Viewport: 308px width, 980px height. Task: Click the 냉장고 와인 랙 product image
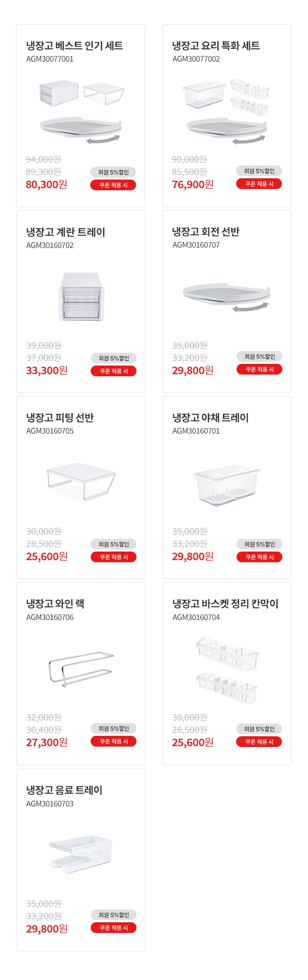click(81, 669)
